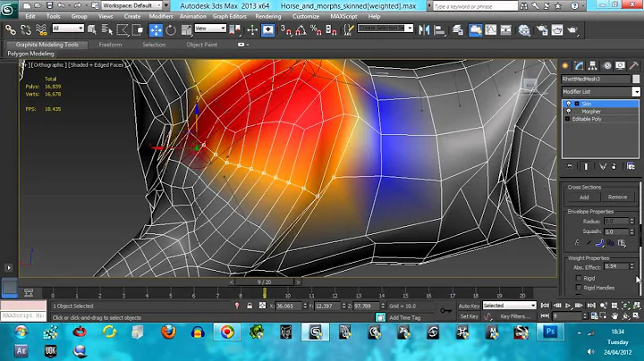This screenshot has height=361, width=644.
Task: Toggle the 3D Snaps button
Action: pos(285,29)
